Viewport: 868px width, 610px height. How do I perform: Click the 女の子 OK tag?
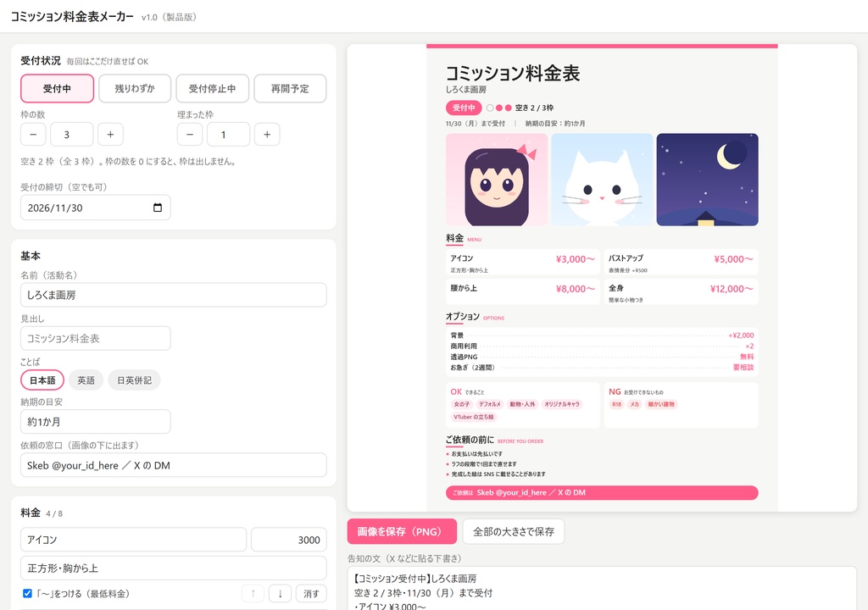[x=462, y=404]
